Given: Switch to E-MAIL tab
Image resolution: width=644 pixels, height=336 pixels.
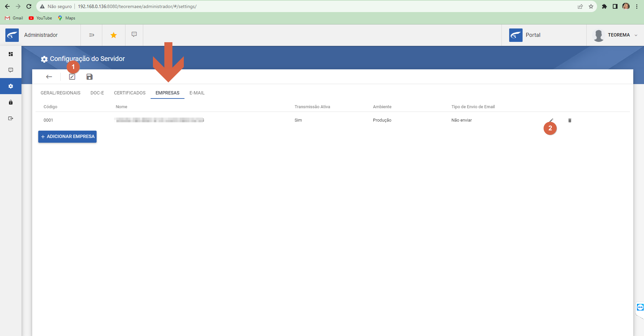Looking at the screenshot, I should pyautogui.click(x=197, y=93).
